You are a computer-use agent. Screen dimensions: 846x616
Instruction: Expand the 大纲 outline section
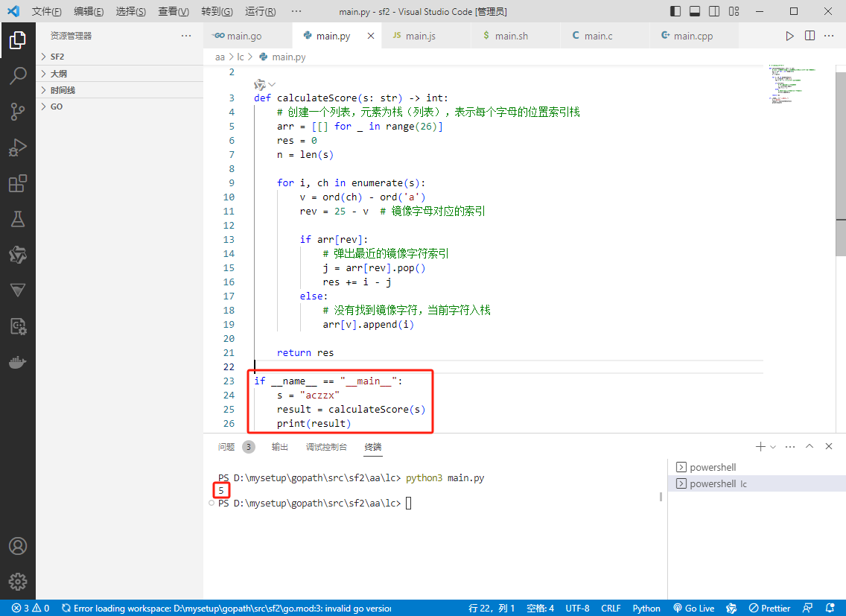pos(119,74)
